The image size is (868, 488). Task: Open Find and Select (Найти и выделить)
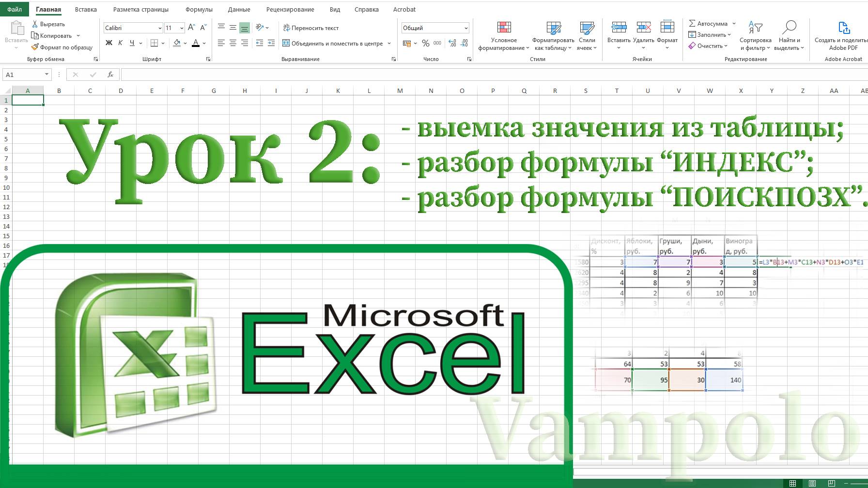tap(789, 35)
